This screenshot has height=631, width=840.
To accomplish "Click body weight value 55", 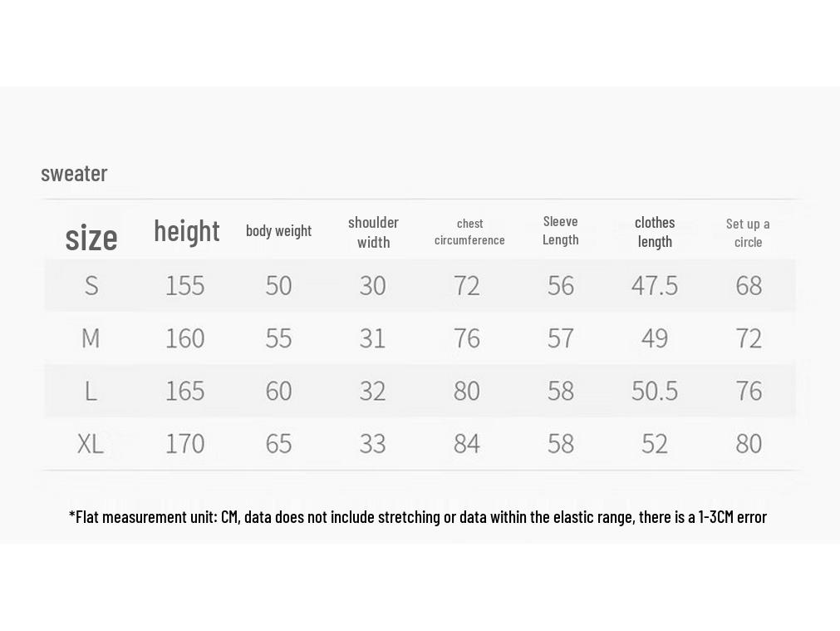I will (278, 338).
